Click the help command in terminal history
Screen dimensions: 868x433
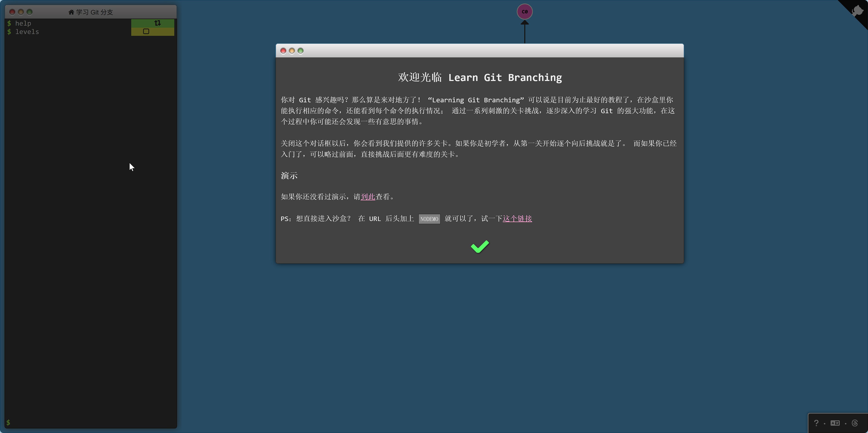coord(23,23)
